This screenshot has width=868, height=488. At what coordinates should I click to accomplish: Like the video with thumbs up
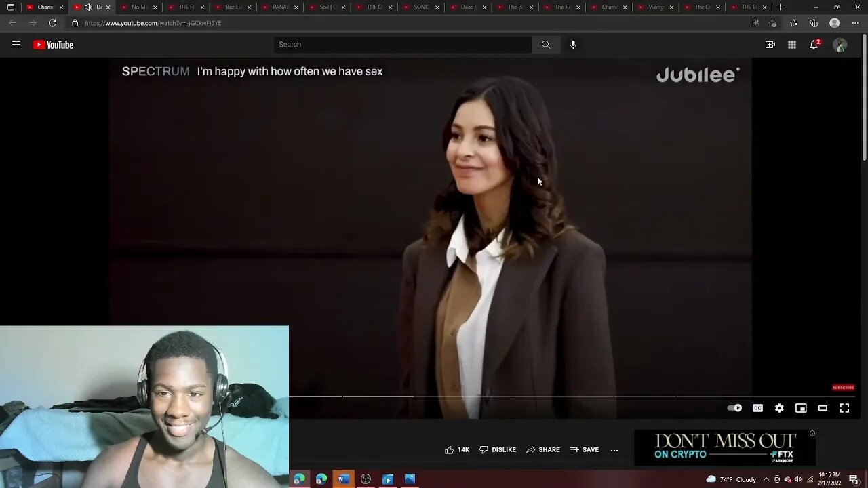pos(457,449)
